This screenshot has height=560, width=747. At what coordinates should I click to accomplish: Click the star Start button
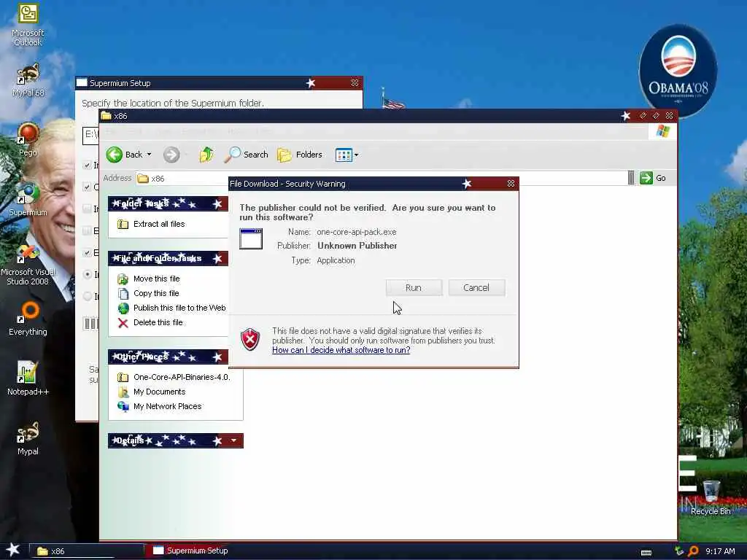[x=13, y=550]
